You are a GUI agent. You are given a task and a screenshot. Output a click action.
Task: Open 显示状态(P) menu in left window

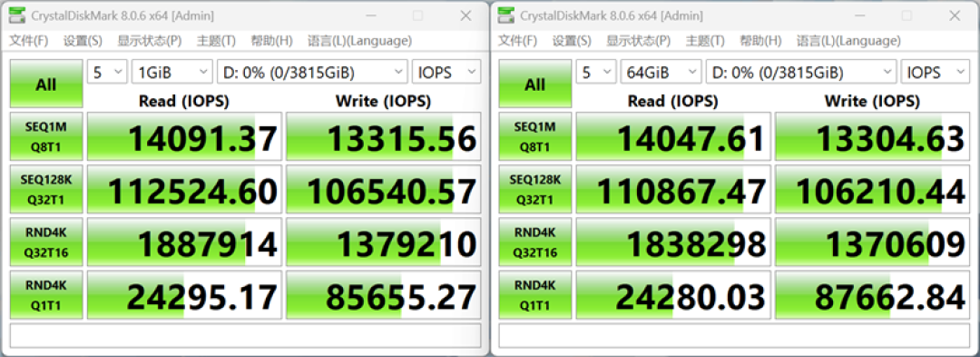click(150, 41)
